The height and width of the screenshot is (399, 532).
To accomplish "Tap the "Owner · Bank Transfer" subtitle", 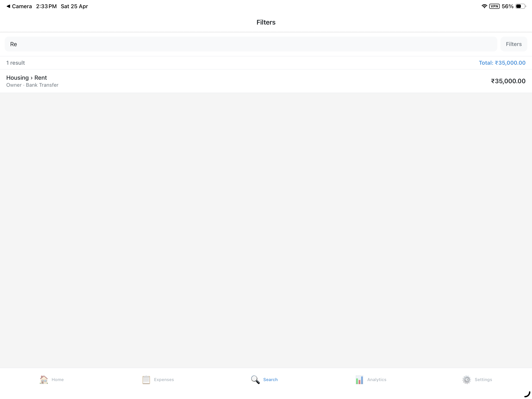I will tap(32, 85).
